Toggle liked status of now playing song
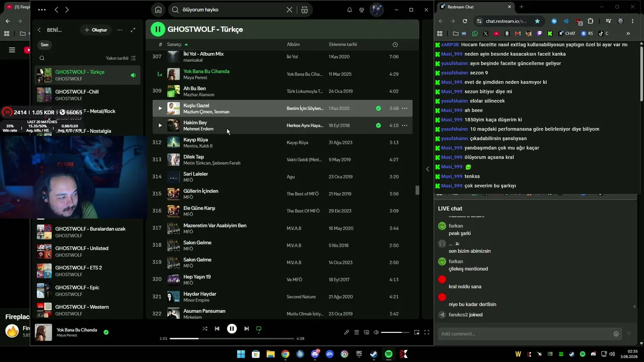 click(106, 332)
